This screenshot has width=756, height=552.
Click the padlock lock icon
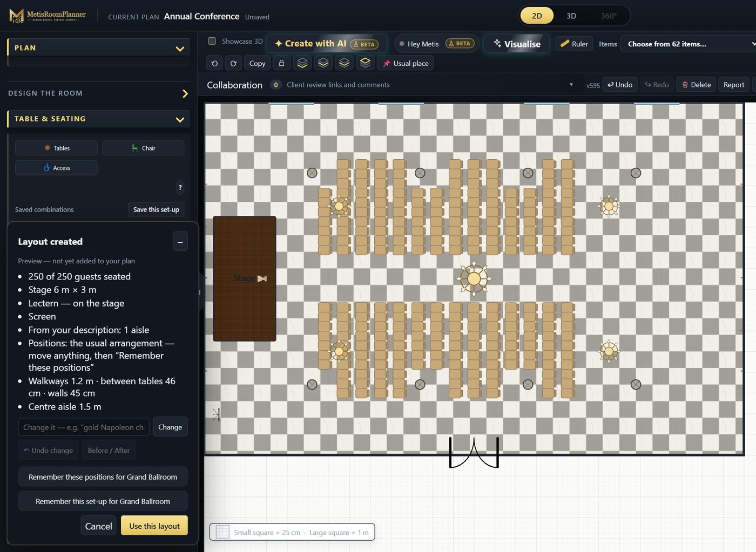point(281,63)
